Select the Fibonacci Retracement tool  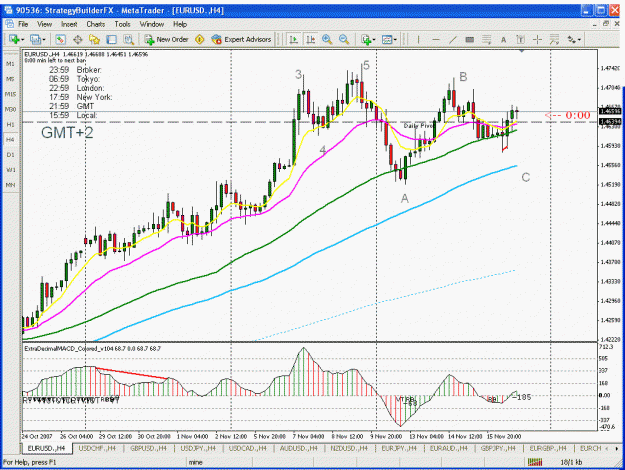pyautogui.click(x=486, y=39)
